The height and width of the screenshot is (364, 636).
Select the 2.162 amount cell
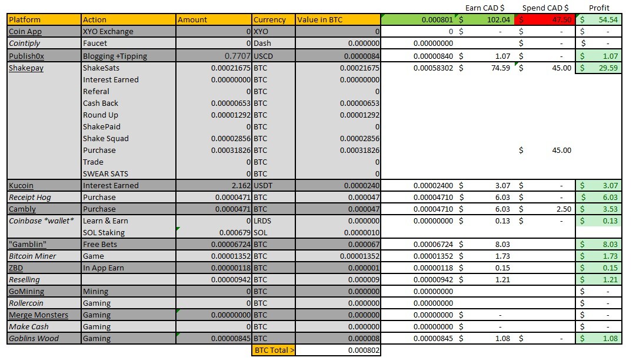[x=214, y=186]
